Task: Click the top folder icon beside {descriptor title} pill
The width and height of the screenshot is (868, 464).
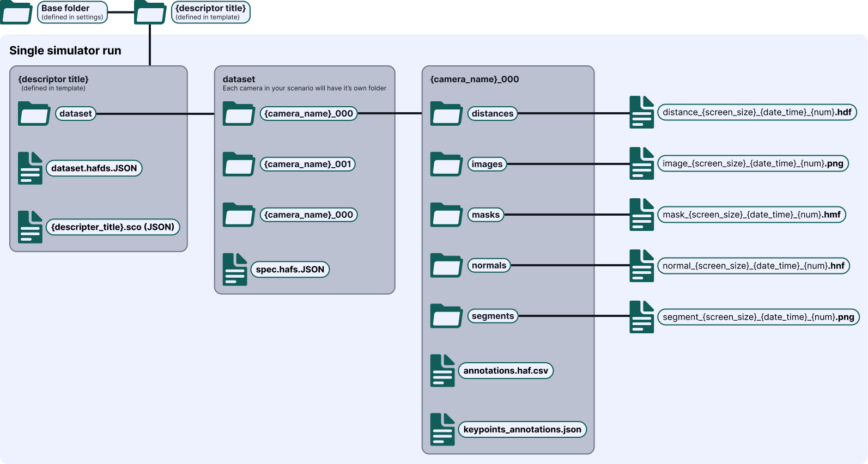Action: tap(150, 12)
